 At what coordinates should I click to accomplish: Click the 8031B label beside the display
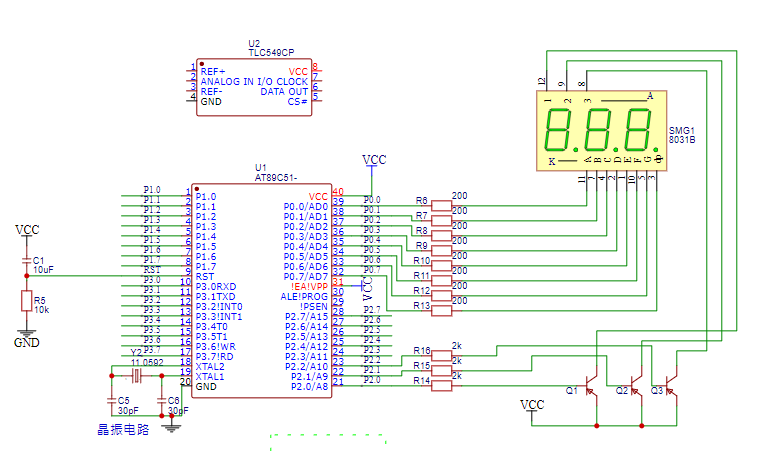(682, 140)
